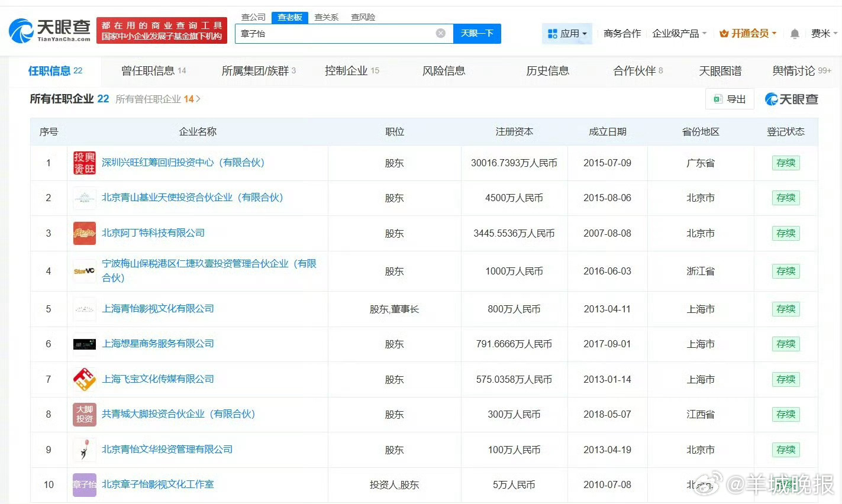
Task: Click the TianYanCha logo in header
Action: click(50, 30)
